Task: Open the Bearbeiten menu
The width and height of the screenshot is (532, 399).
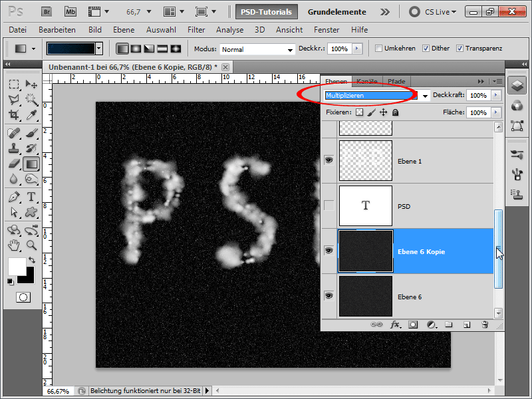Action: [x=57, y=30]
